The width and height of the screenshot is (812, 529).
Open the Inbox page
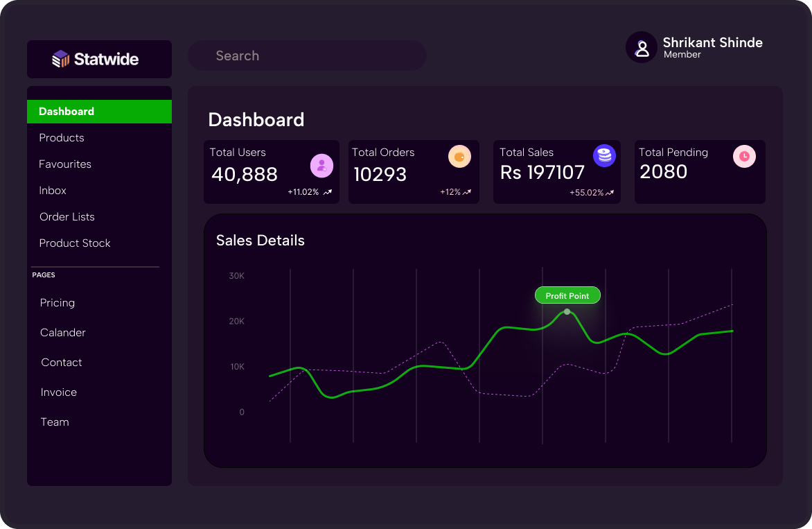(x=53, y=190)
